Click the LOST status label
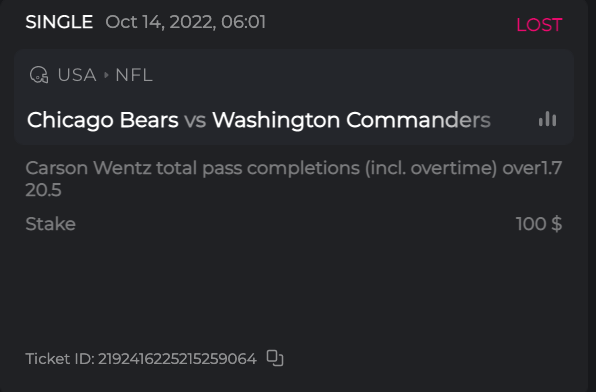Viewport: 596px width, 392px height. click(x=539, y=25)
